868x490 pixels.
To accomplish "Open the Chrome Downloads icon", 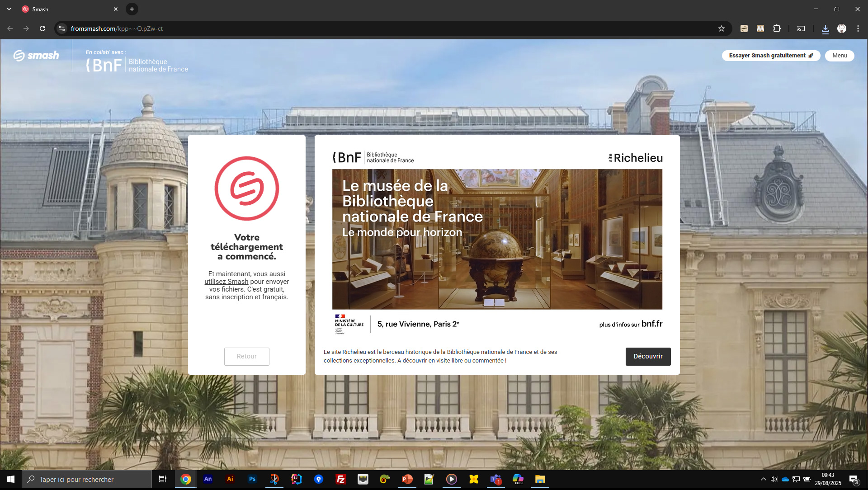I will tap(826, 28).
